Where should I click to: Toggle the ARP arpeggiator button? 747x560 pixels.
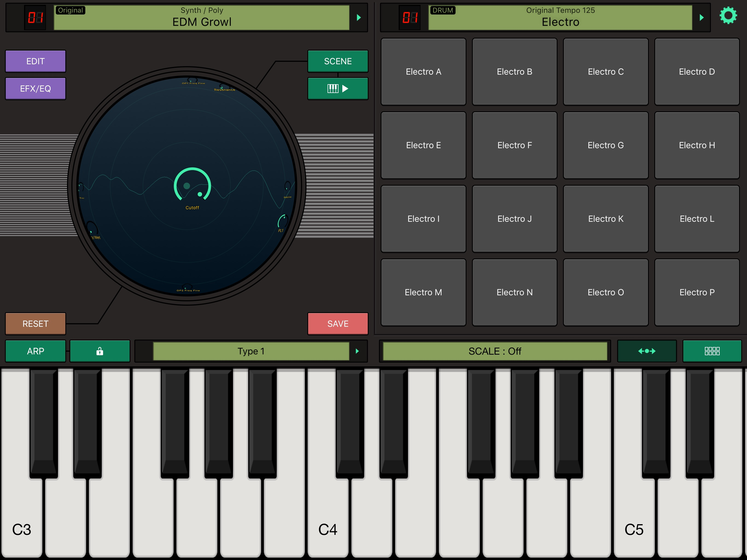coord(36,351)
